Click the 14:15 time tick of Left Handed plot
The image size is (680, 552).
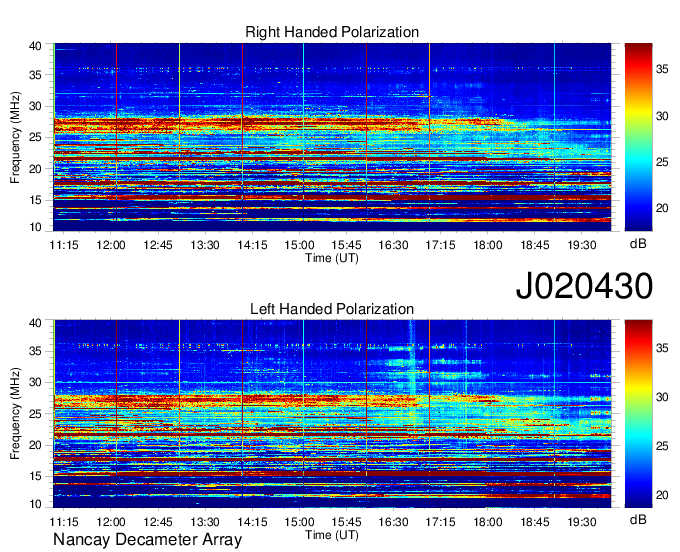coord(252,522)
